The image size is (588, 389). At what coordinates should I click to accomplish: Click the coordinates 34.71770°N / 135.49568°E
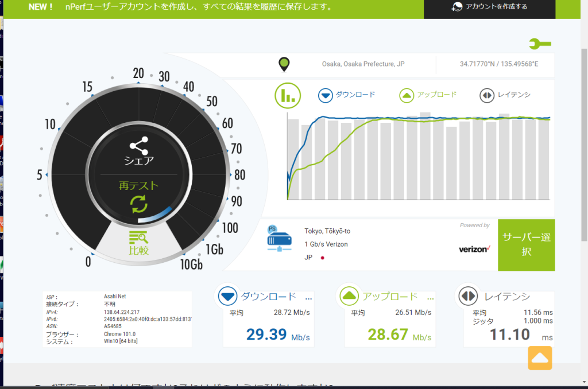pyautogui.click(x=499, y=64)
